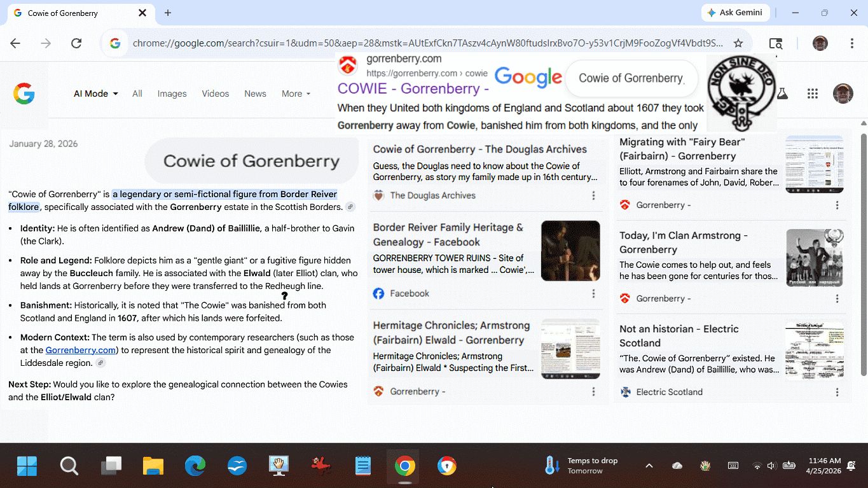This screenshot has height=488, width=868.
Task: Expand the AI Mode dropdown
Action: tap(95, 94)
